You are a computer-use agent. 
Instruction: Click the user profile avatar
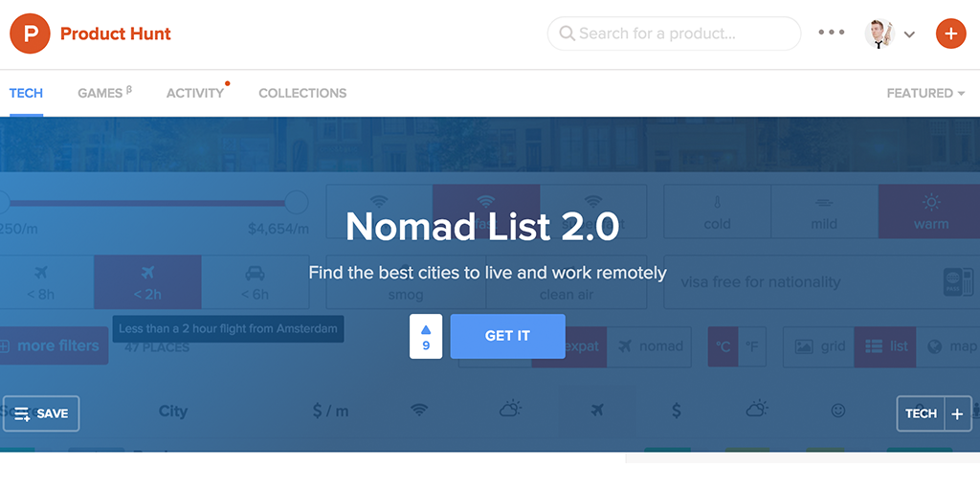(x=880, y=33)
